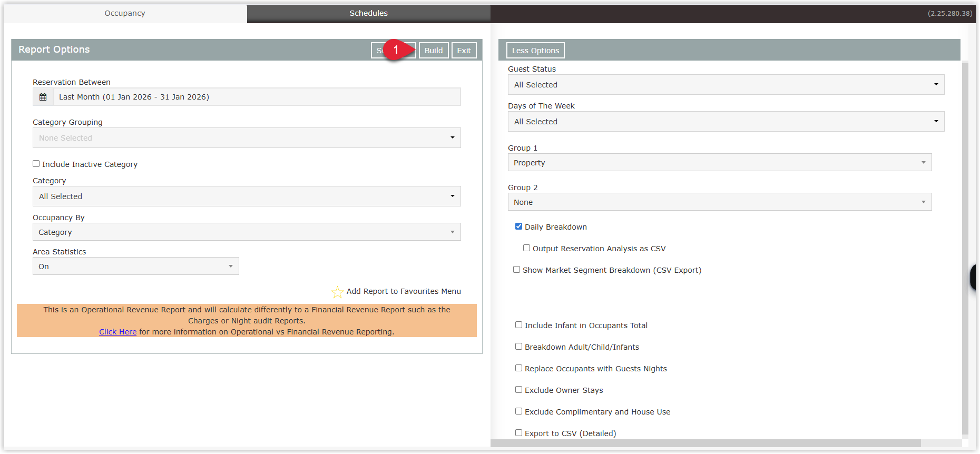Collapse with the Less Options button
The width and height of the screenshot is (980, 454).
pyautogui.click(x=535, y=51)
